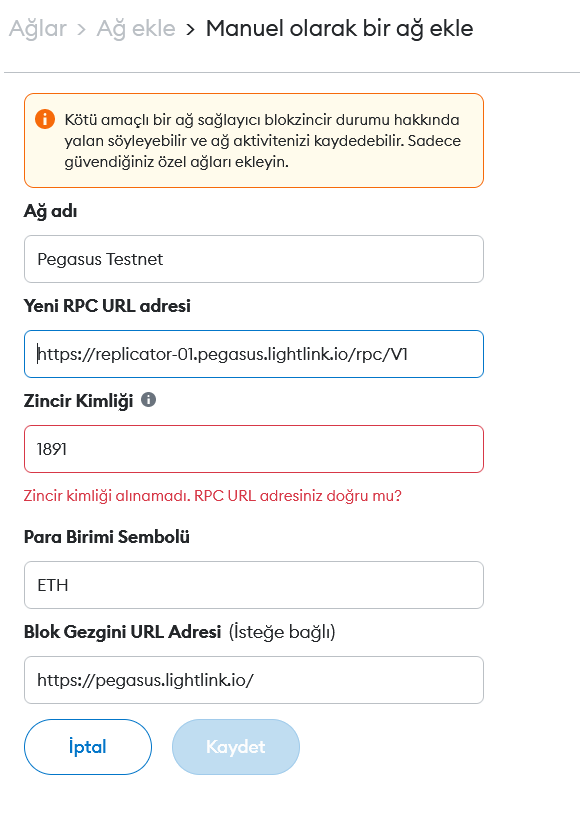Click the info icon beside Zincir Kimliği

[x=148, y=400]
